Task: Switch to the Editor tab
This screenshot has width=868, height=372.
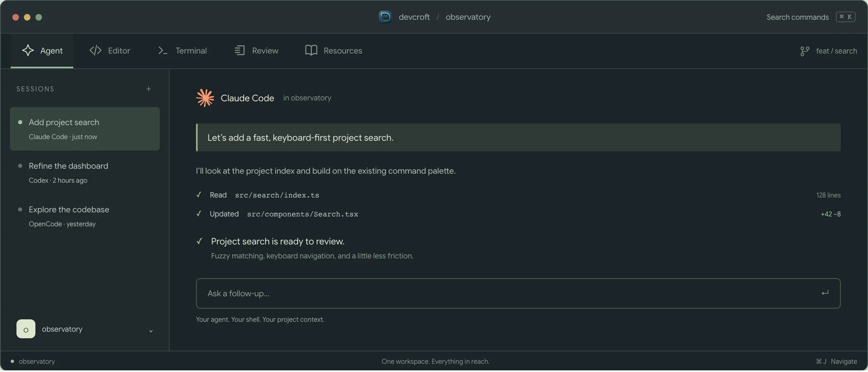Action: click(110, 51)
